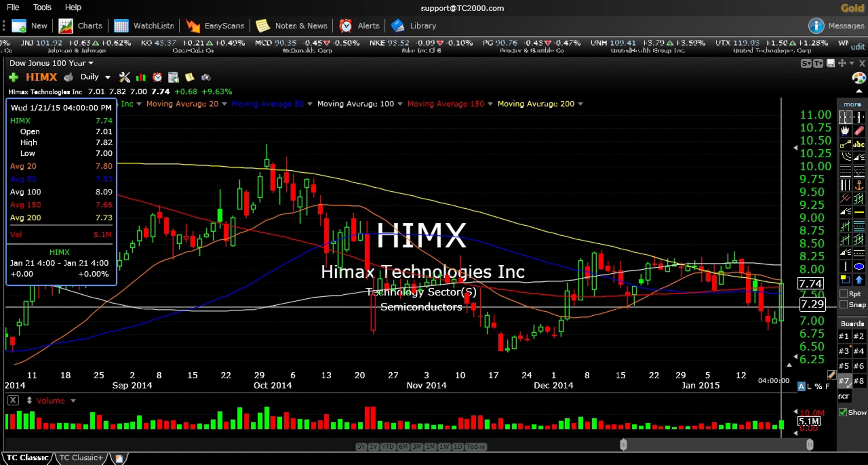Open the Library toolbar item
Screen dimensions: 868x465
(413, 26)
